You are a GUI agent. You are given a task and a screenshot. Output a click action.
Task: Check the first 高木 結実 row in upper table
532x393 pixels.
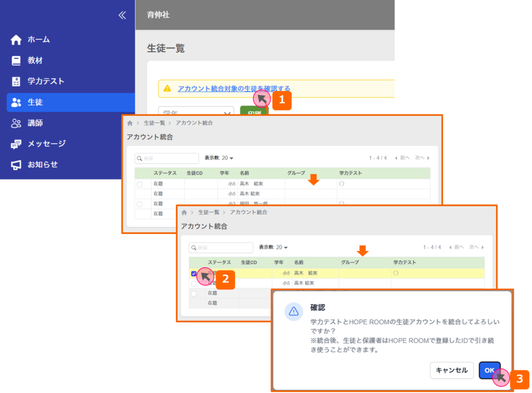(x=139, y=185)
